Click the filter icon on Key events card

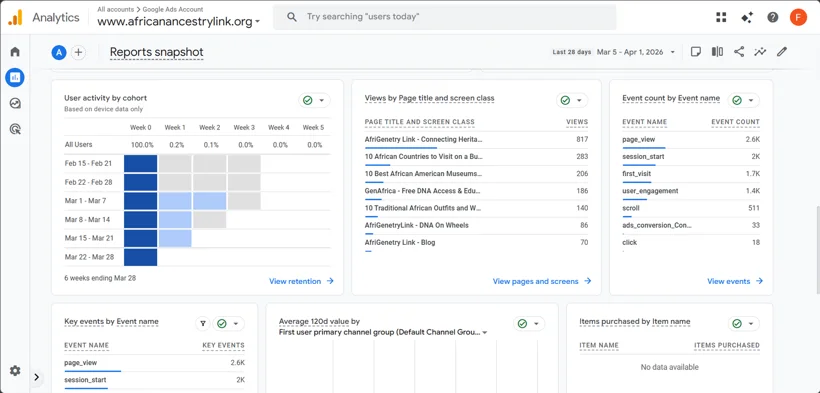coord(203,324)
